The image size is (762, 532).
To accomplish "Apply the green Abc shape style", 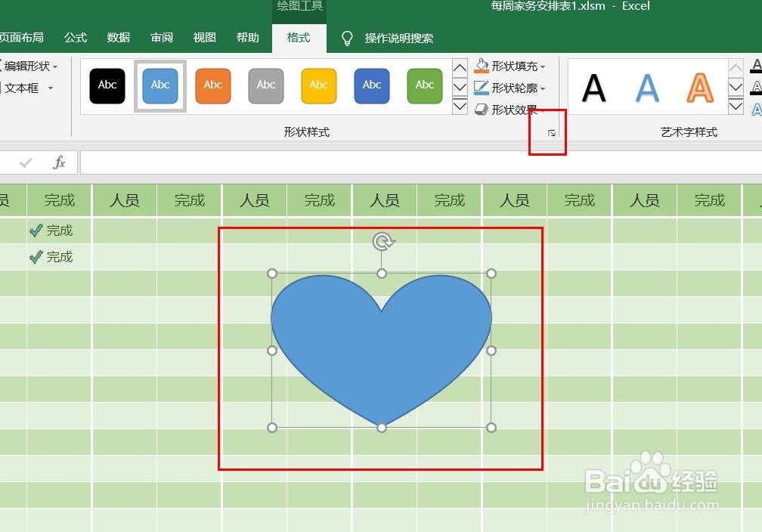I will pyautogui.click(x=424, y=85).
